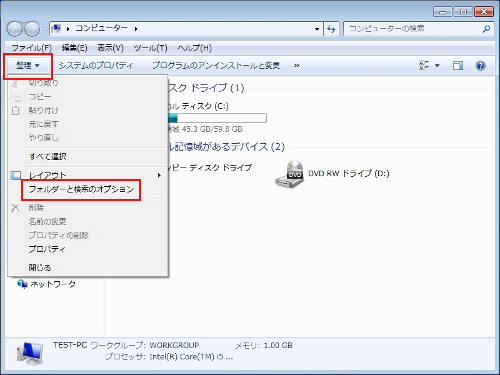Click the search magnifier icon
The height and width of the screenshot is (375, 500).
pos(486,29)
